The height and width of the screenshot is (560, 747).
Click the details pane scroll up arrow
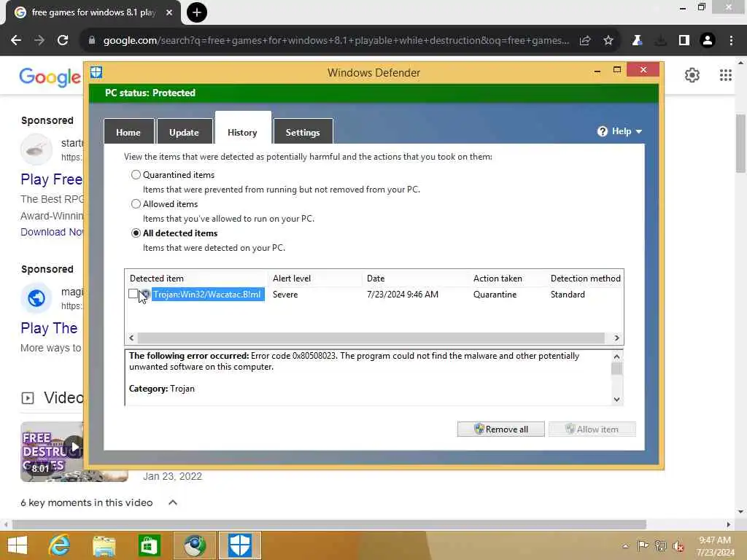click(616, 357)
